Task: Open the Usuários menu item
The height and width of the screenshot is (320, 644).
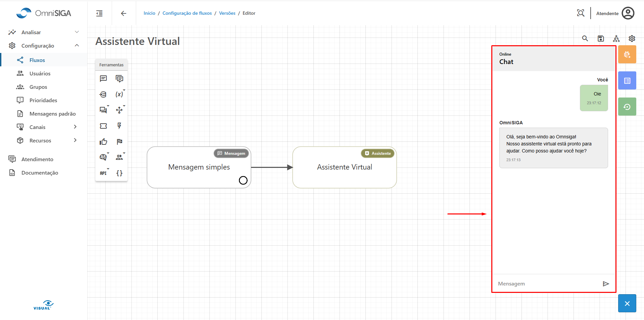Action: [40, 73]
